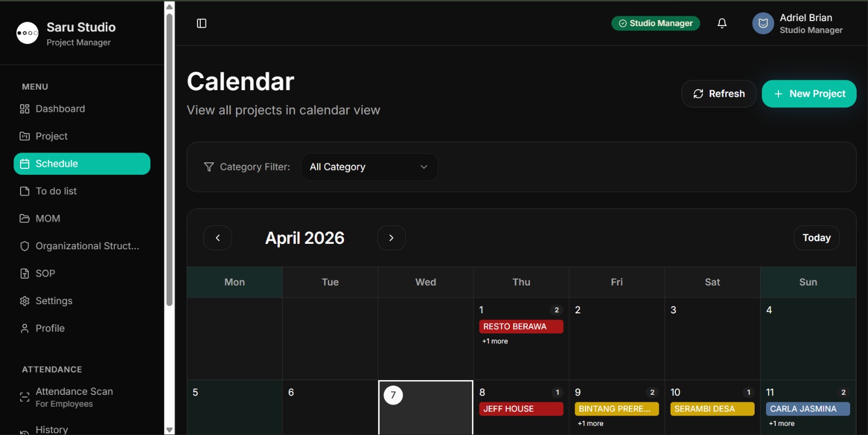This screenshot has height=435, width=868.
Task: Show +1 more on April 1
Action: [495, 341]
